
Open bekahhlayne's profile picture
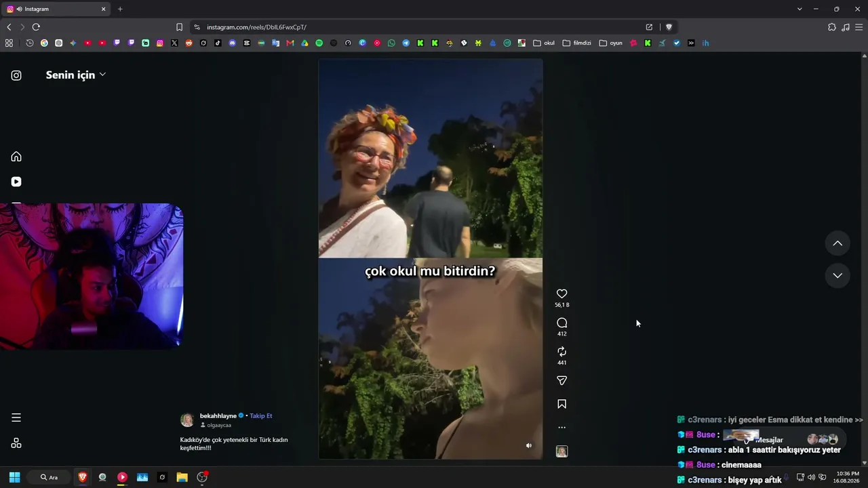point(187,420)
